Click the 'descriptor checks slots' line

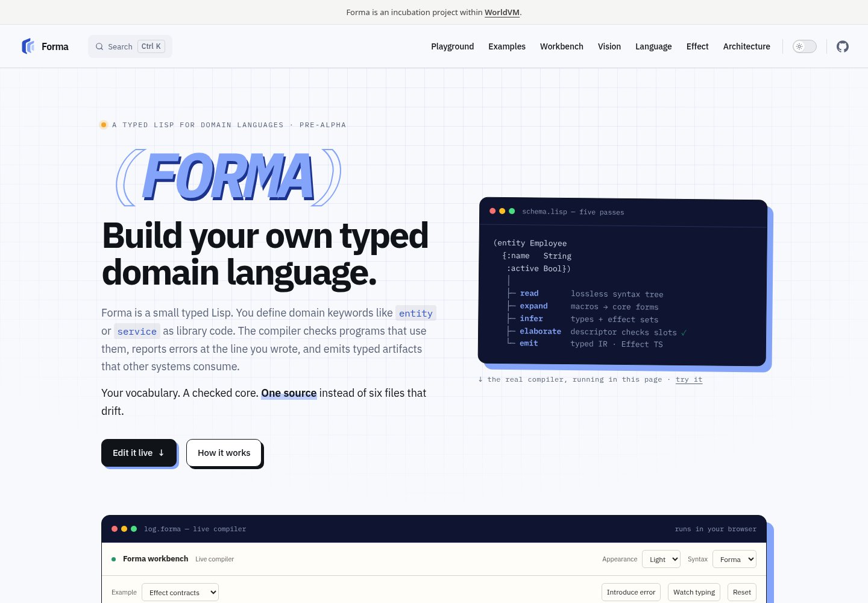629,332
